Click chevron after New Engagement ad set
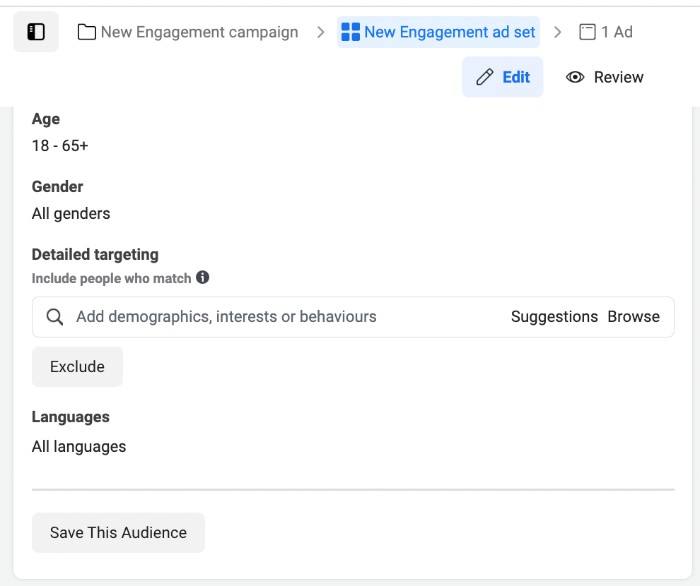The height and width of the screenshot is (586, 700). point(558,32)
